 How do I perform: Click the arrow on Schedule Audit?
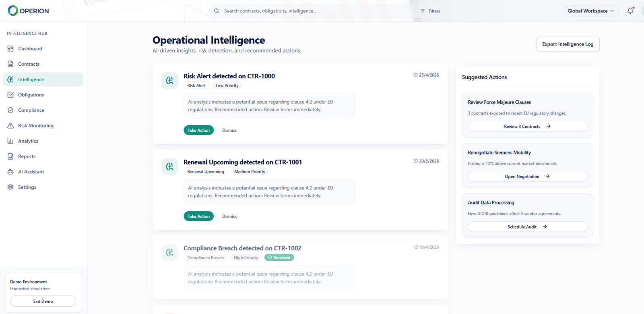coord(545,227)
